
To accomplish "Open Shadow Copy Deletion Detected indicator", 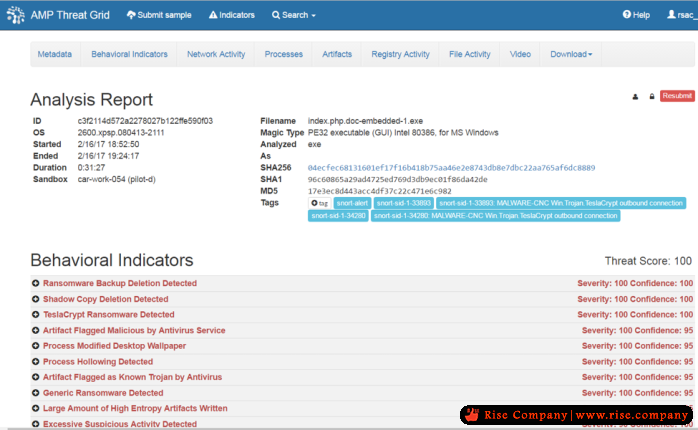I will (106, 299).
